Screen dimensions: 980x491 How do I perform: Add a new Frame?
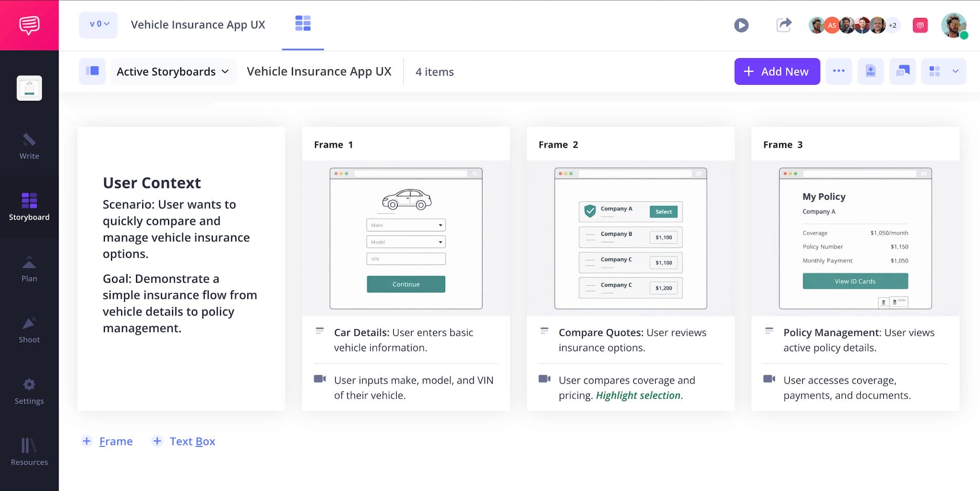(107, 441)
